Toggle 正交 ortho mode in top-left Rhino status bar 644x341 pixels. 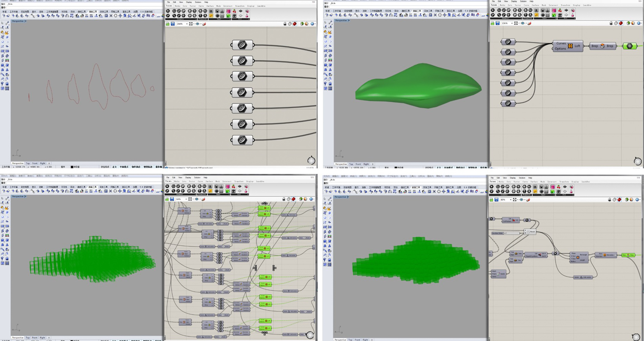115,167
